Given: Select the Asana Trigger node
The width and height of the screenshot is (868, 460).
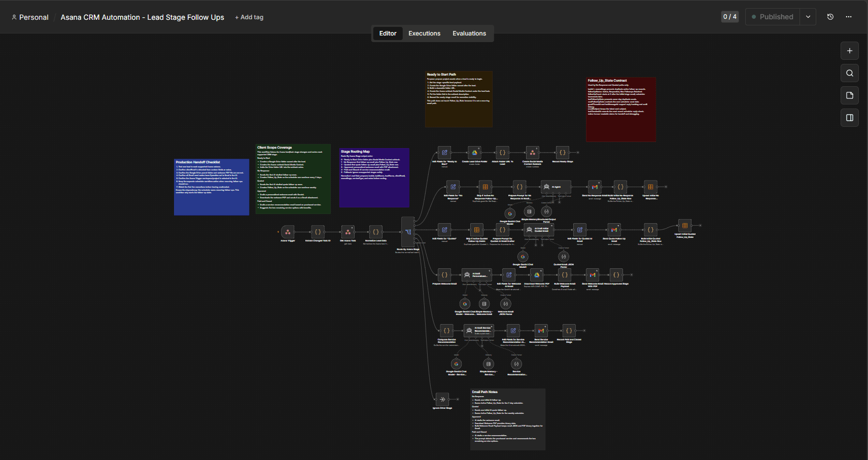Looking at the screenshot, I should [x=288, y=232].
